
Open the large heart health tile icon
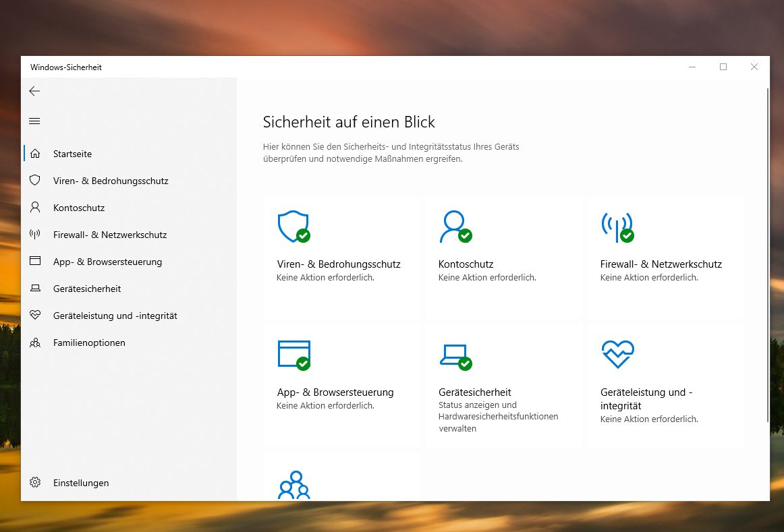(x=618, y=354)
